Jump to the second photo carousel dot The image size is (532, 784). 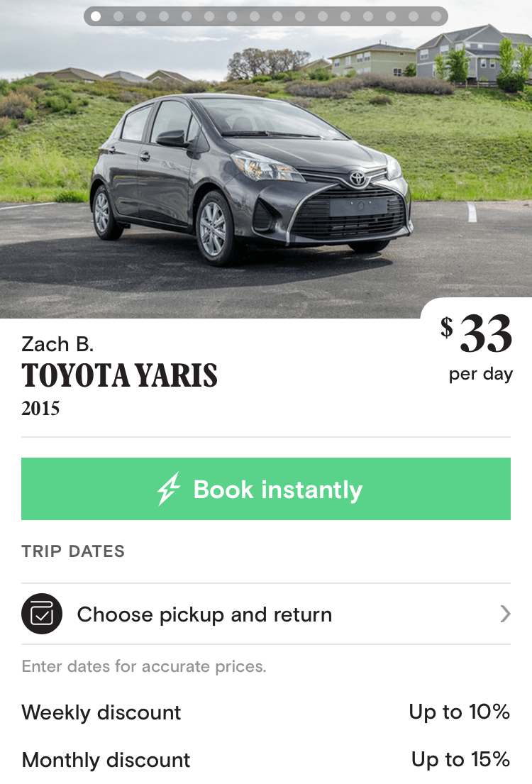118,16
